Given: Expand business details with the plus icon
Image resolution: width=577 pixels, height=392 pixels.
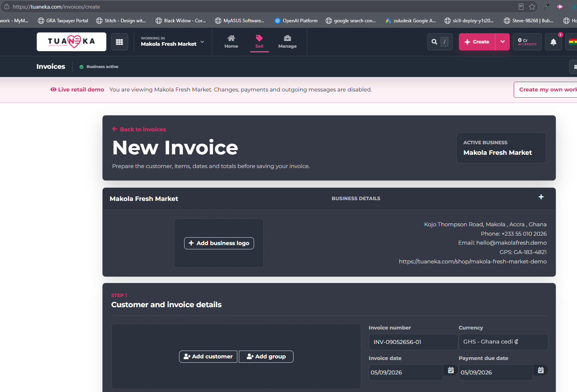Looking at the screenshot, I should (x=541, y=197).
